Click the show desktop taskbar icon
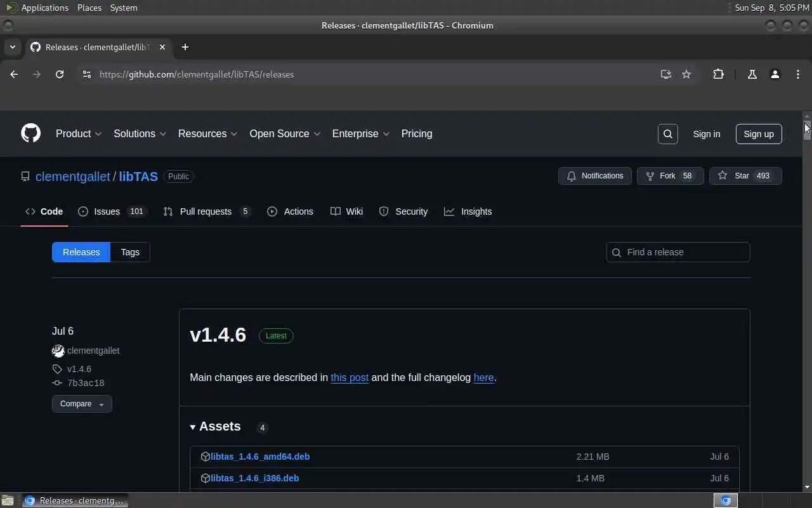Screen dimensions: 812x508 pos(8,500)
